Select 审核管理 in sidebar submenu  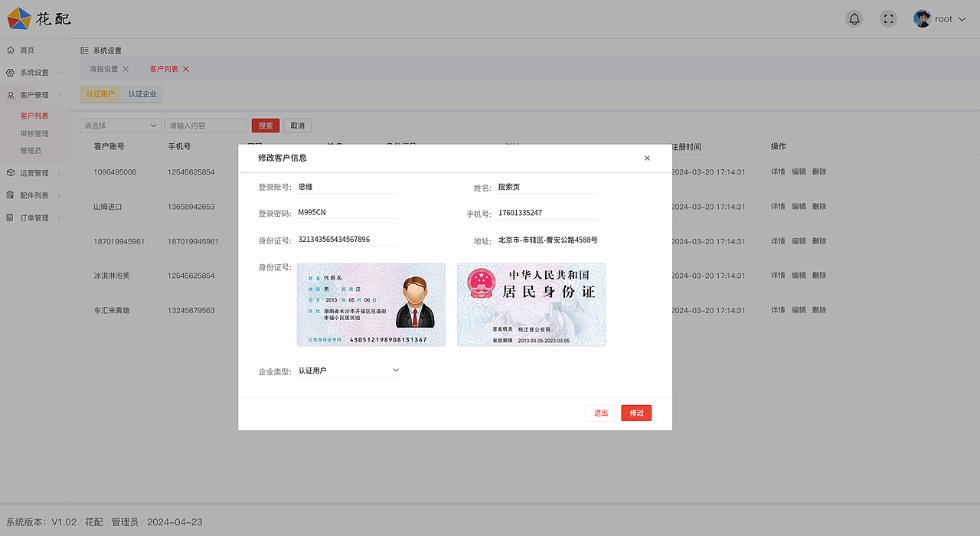click(34, 133)
